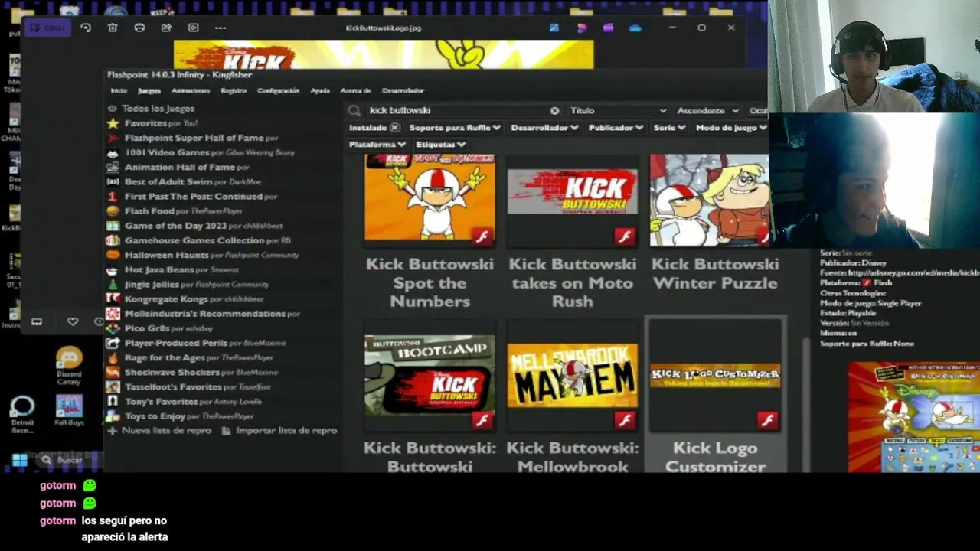Click the Pico Gr8s playlist icon
Image resolution: width=980 pixels, height=551 pixels.
(113, 328)
